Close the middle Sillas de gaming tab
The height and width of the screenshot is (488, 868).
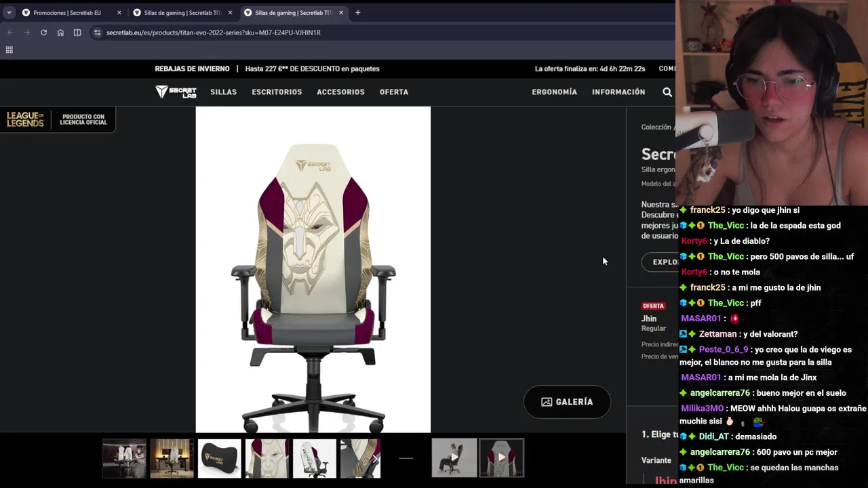tap(230, 12)
